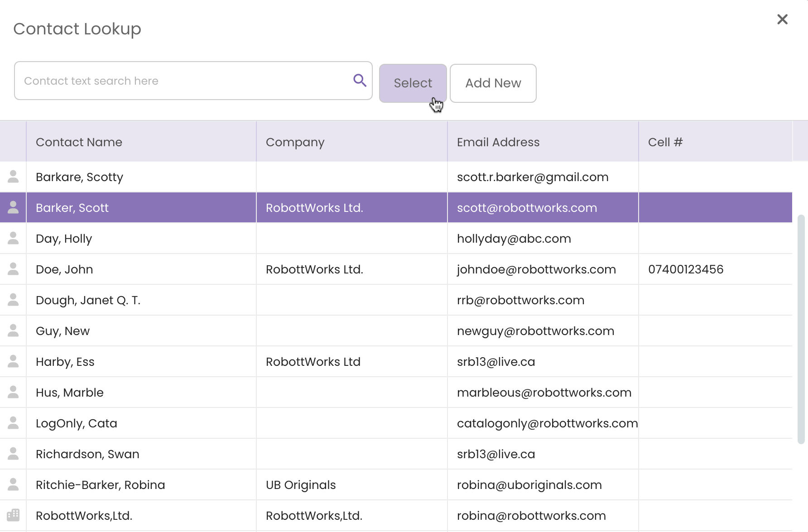Click the person icon beside Barker, Scott
The image size is (808, 532).
coord(13,207)
